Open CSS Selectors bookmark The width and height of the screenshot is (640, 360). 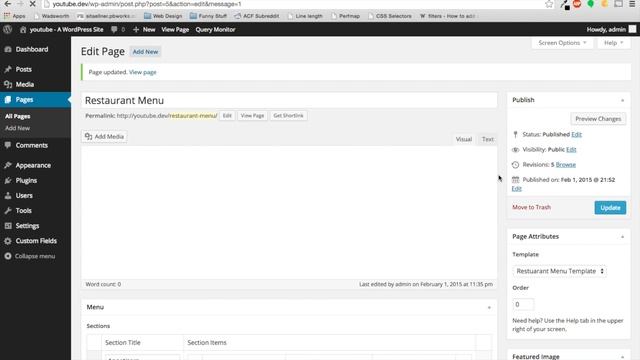coord(390,16)
